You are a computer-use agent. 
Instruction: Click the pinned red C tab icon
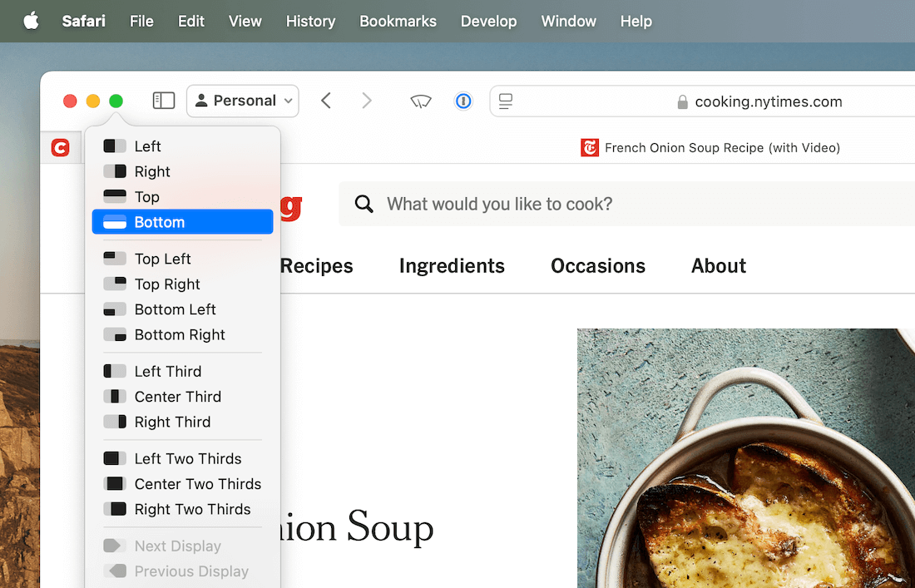(60, 148)
